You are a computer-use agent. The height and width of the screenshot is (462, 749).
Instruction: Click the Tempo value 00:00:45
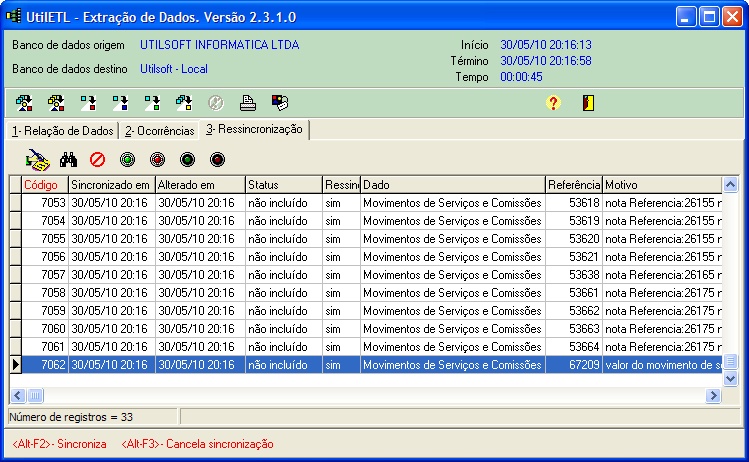pyautogui.click(x=521, y=77)
